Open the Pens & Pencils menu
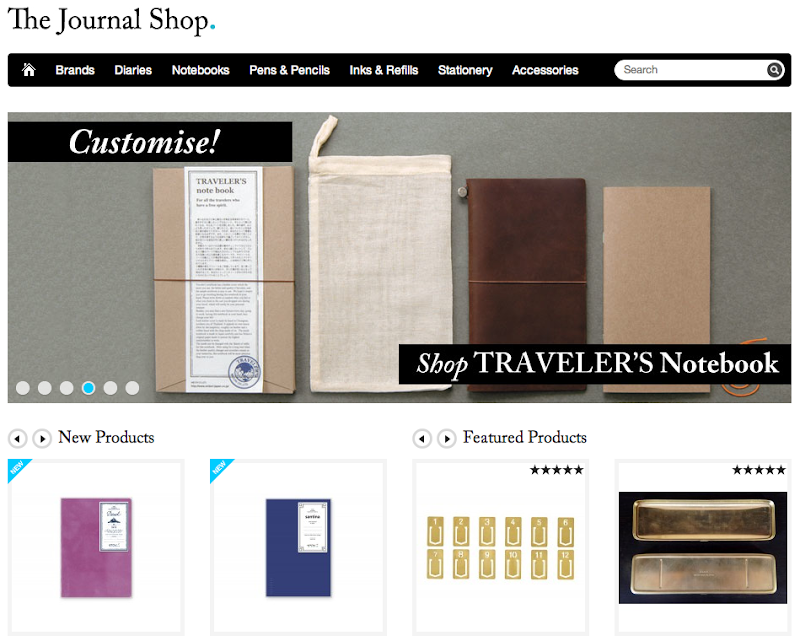 click(289, 70)
